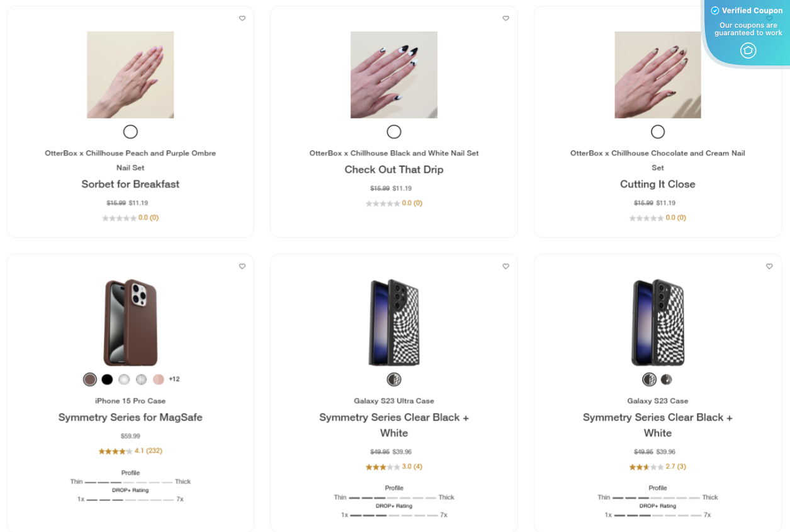Add Cutting It Close to your wishlist

pyautogui.click(x=769, y=18)
